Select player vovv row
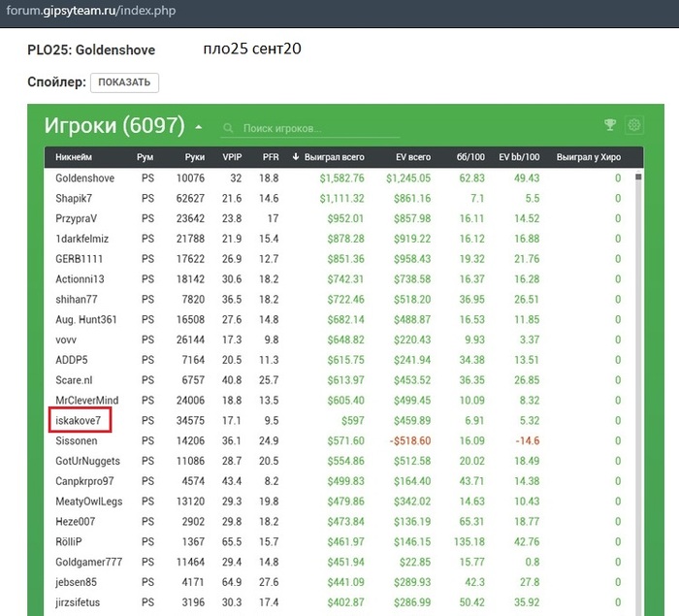The image size is (679, 616). [339, 340]
